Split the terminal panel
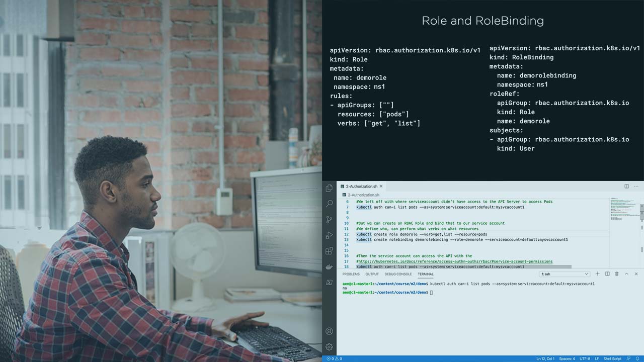This screenshot has width=644, height=362. [x=607, y=274]
